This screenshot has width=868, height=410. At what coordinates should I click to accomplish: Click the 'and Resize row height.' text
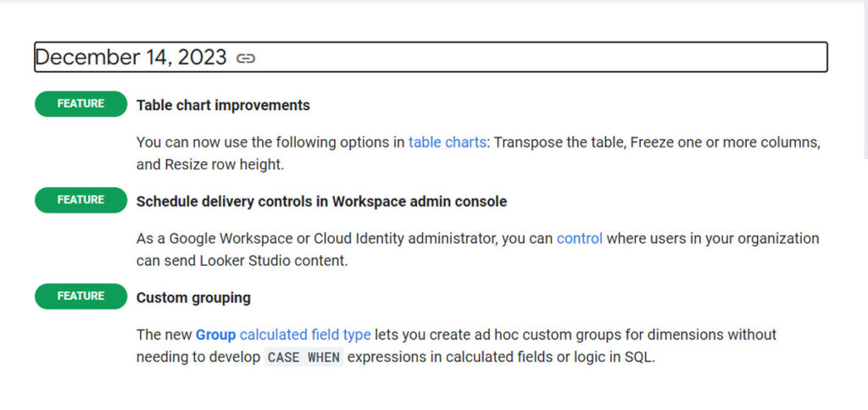[210, 165]
